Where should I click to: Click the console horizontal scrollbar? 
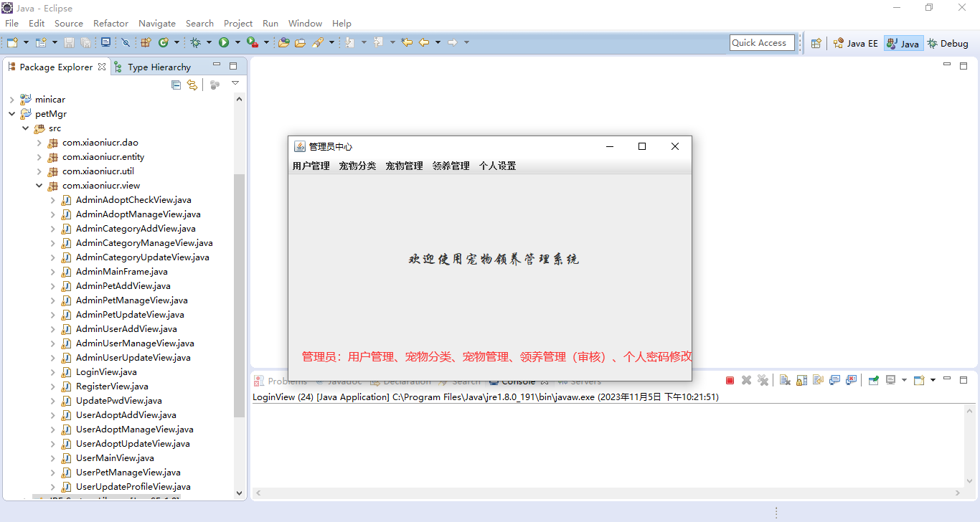pos(608,493)
